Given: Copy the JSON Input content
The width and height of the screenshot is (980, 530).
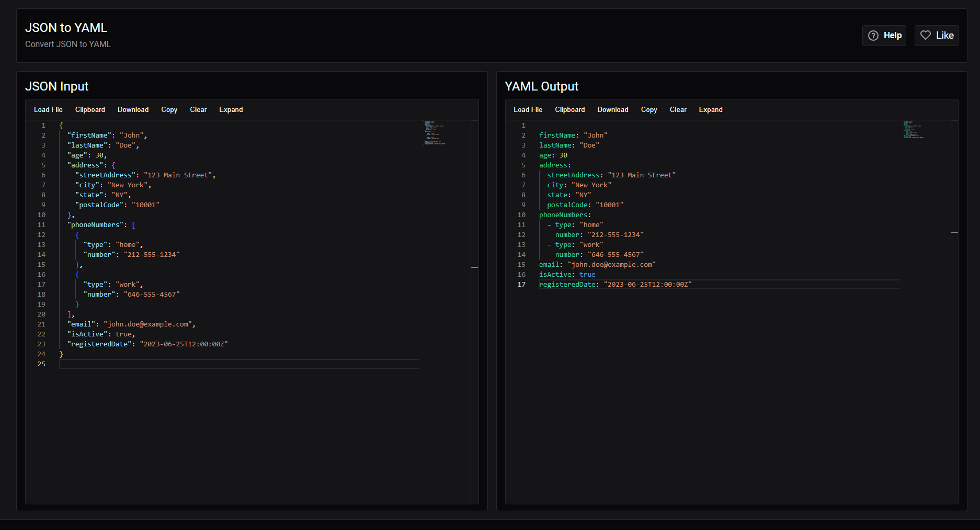Looking at the screenshot, I should (x=169, y=109).
